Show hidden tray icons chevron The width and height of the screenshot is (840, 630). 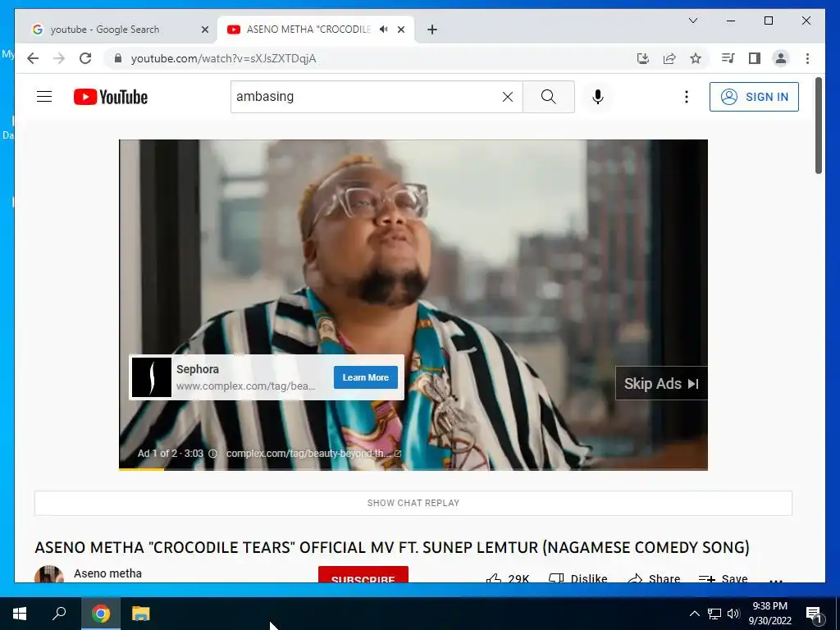coord(694,614)
